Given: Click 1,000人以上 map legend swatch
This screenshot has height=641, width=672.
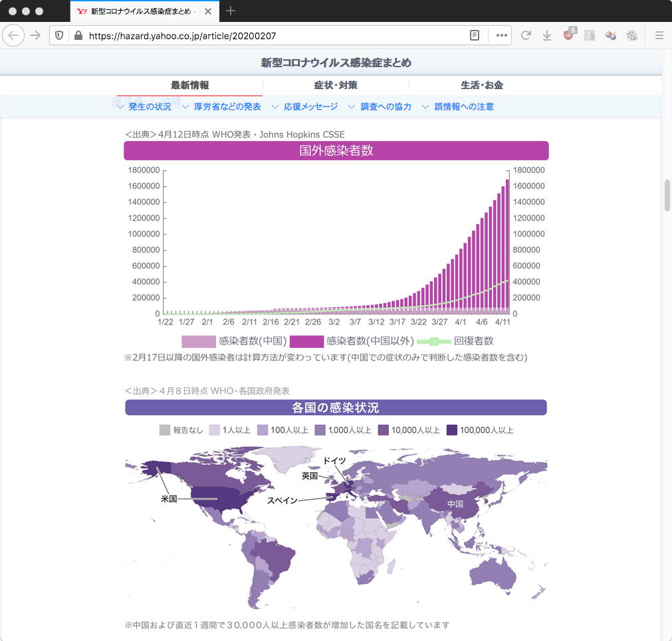Looking at the screenshot, I should click(320, 430).
